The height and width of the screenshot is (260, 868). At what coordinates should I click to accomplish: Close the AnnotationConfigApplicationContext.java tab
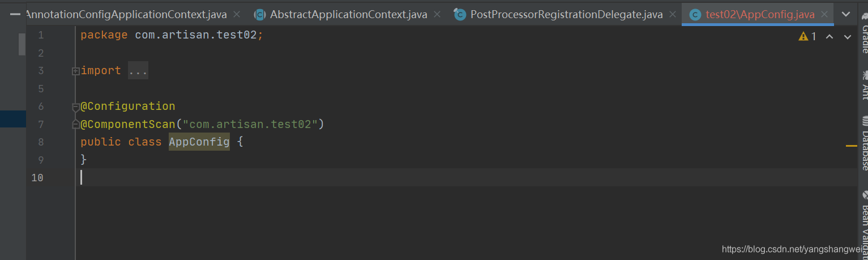point(236,14)
